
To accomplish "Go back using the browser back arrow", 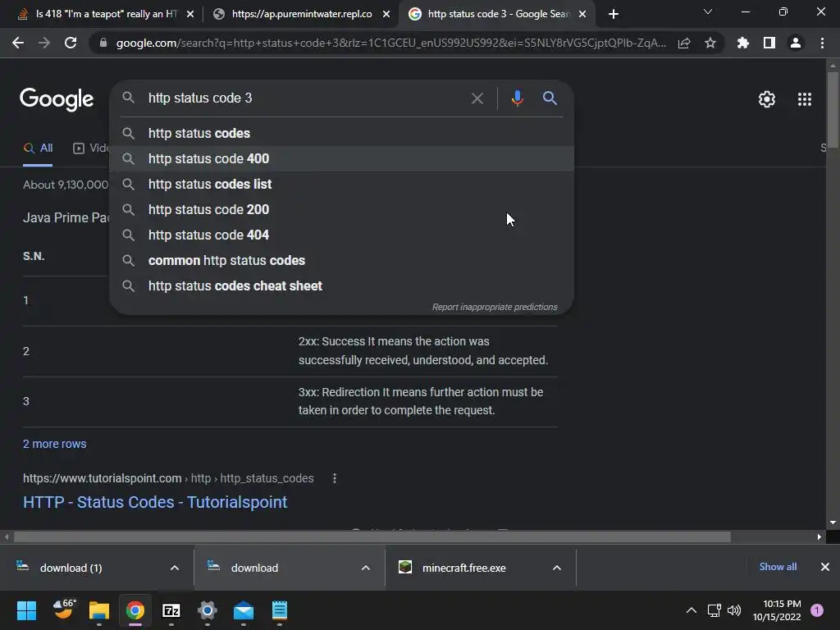I will (x=18, y=43).
